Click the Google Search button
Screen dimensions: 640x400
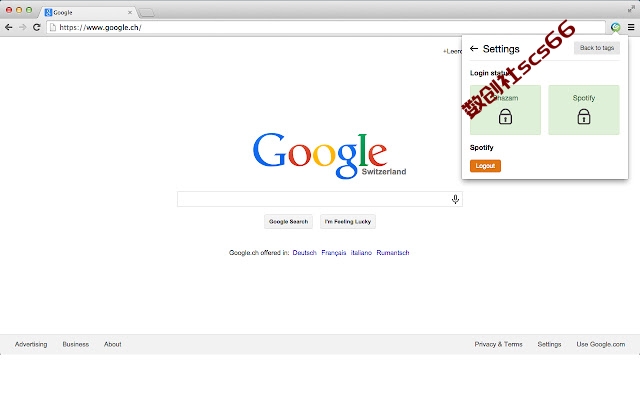288,222
